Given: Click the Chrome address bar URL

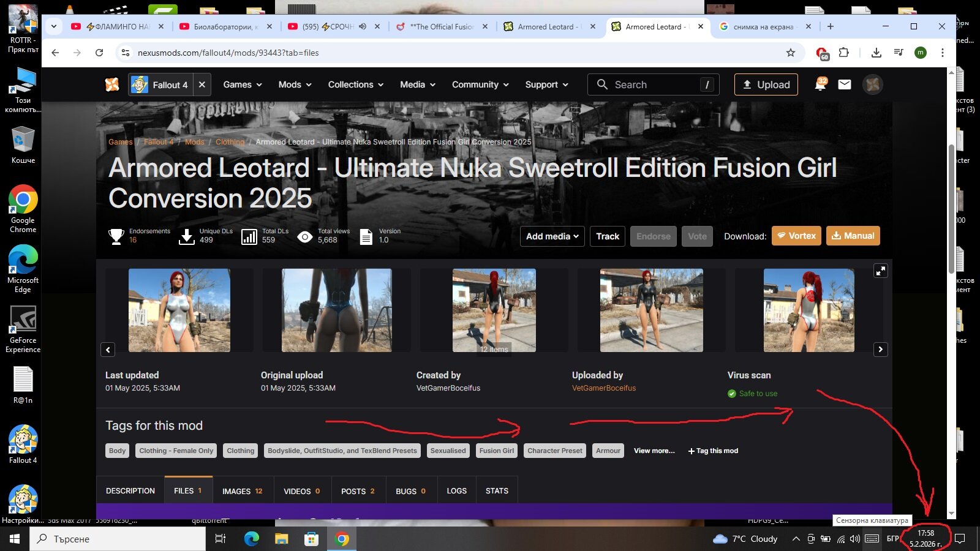Looking at the screenshot, I should click(x=228, y=53).
